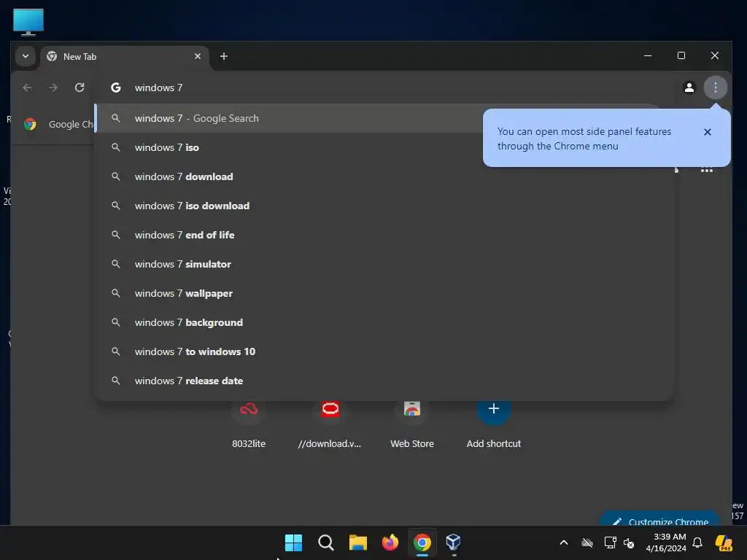This screenshot has height=560, width=747.
Task: Dismiss the side panel features tip
Action: pos(708,132)
